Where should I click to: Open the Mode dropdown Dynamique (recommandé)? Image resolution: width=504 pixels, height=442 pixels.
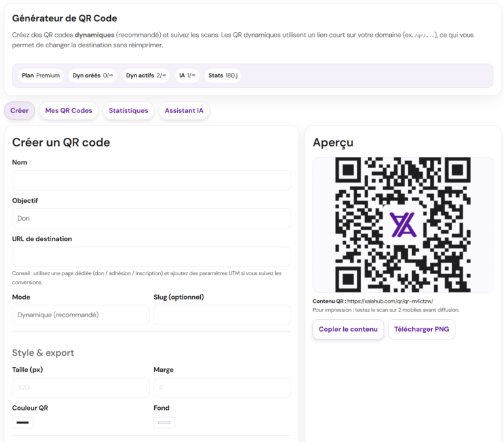tap(81, 315)
